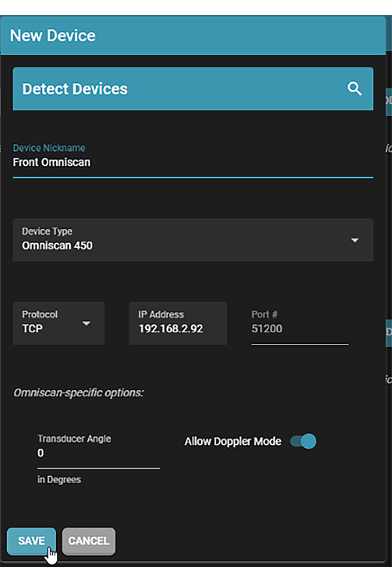Image resolution: width=392 pixels, height=578 pixels.
Task: Click the Device Type label
Action: [x=47, y=231]
